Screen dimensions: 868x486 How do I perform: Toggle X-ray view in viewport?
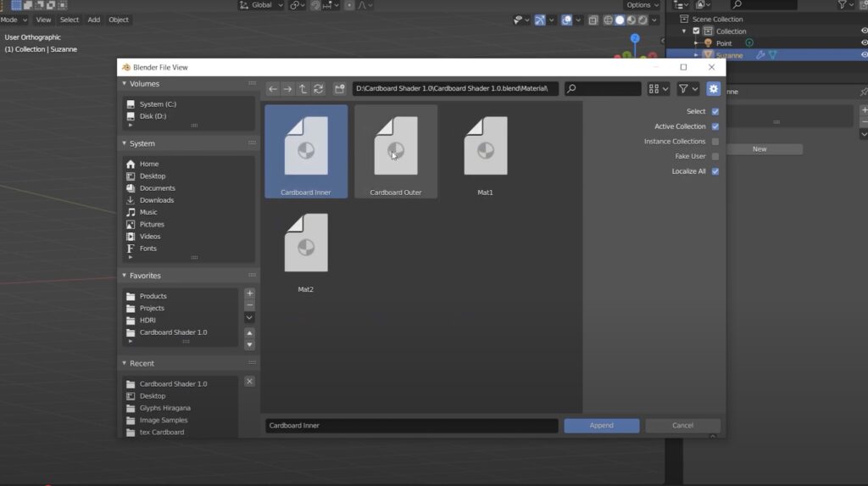click(593, 20)
